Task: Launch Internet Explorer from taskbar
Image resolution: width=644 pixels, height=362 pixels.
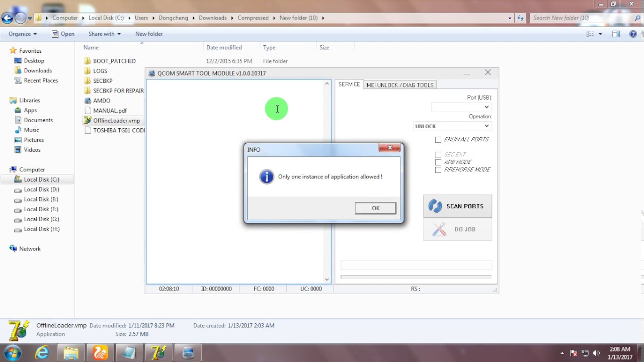Action: [x=42, y=353]
